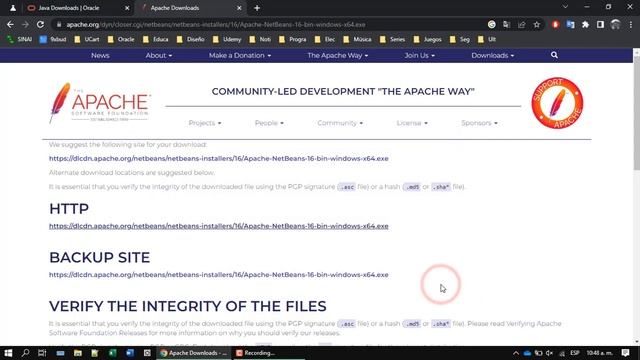640x360 pixels.
Task: Click the browser forward arrow
Action: (25, 24)
